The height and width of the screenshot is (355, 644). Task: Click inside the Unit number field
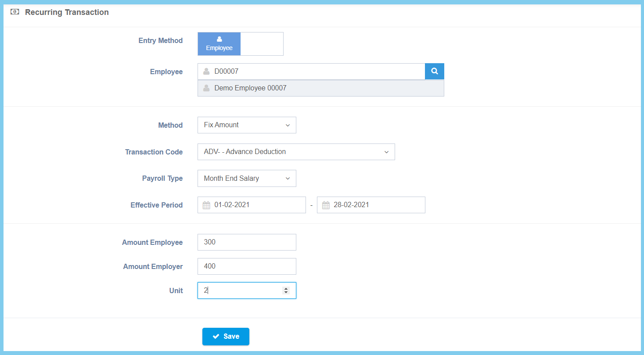point(239,290)
